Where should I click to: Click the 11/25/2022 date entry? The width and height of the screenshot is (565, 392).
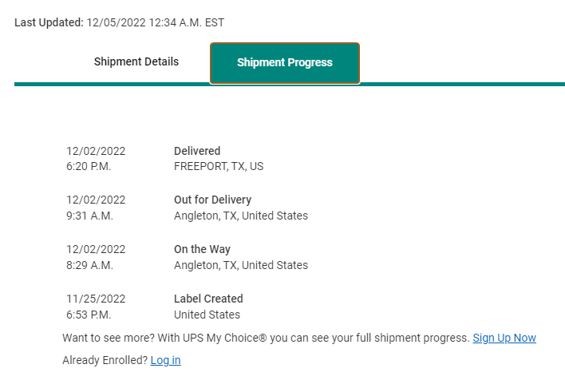click(x=96, y=299)
